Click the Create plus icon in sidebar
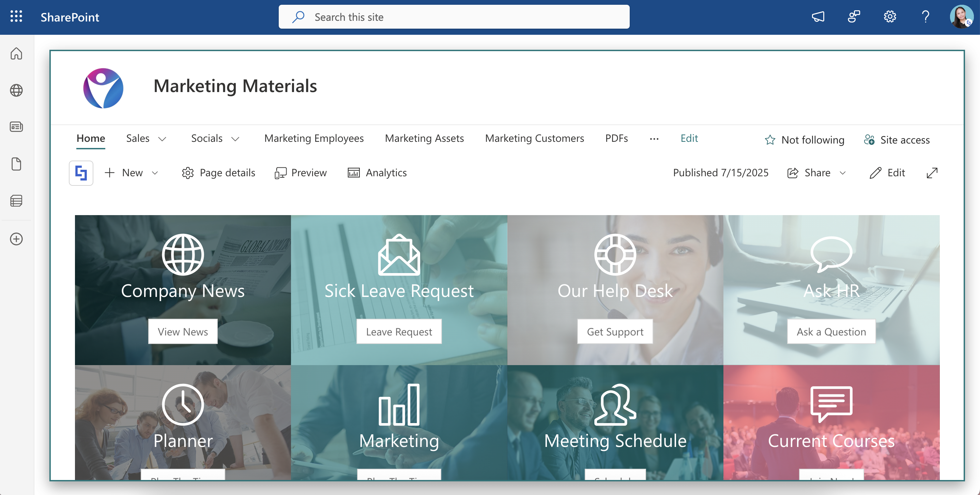Viewport: 980px width, 495px height. (16, 239)
